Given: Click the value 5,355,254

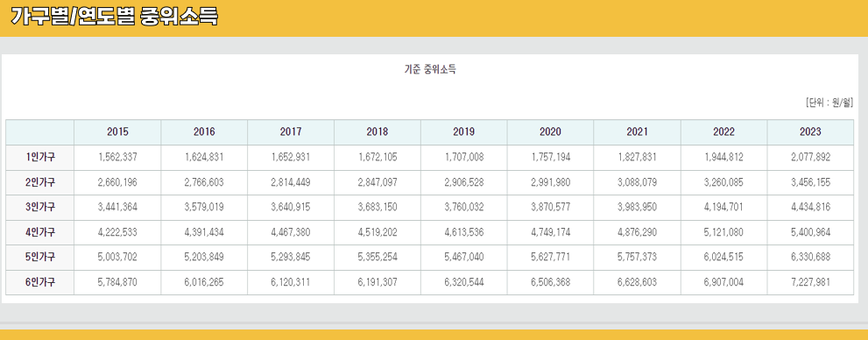Looking at the screenshot, I should (x=378, y=257).
